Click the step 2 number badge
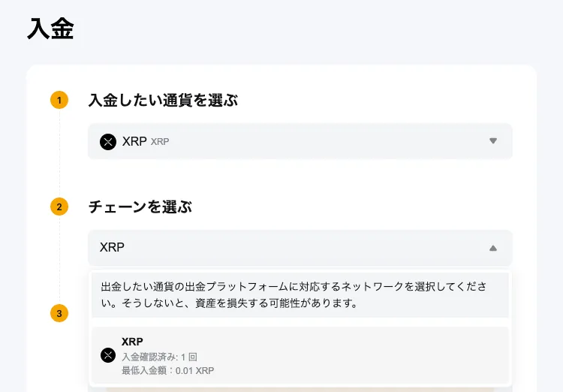Image resolution: width=563 pixels, height=392 pixels. click(x=59, y=207)
